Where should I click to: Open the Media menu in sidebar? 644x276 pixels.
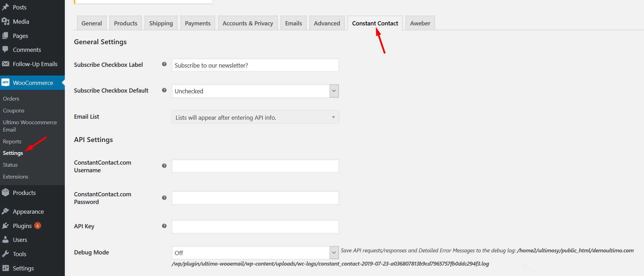tap(21, 22)
